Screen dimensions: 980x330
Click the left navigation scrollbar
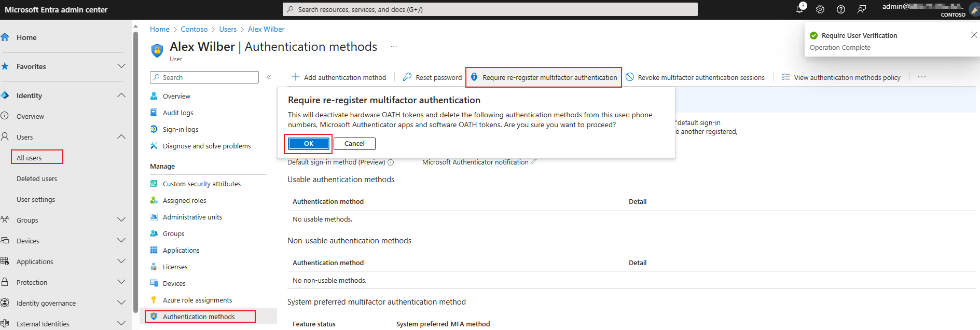pyautogui.click(x=135, y=171)
